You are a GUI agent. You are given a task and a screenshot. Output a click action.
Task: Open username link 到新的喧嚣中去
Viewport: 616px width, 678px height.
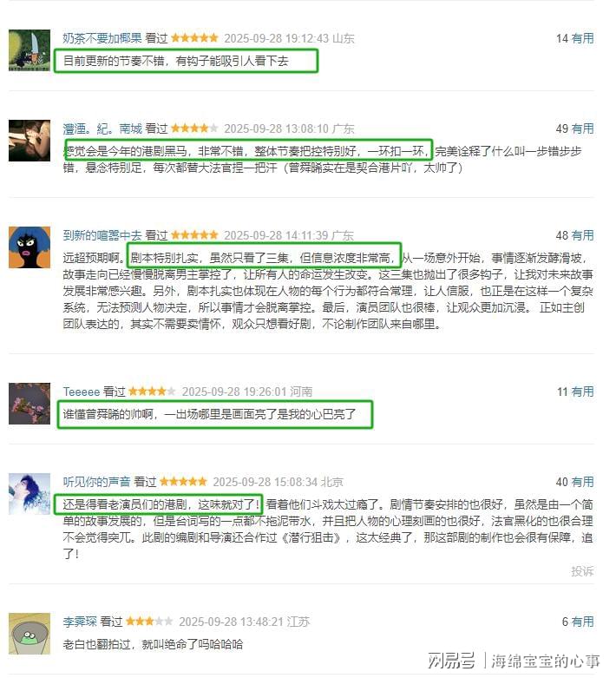pos(102,235)
